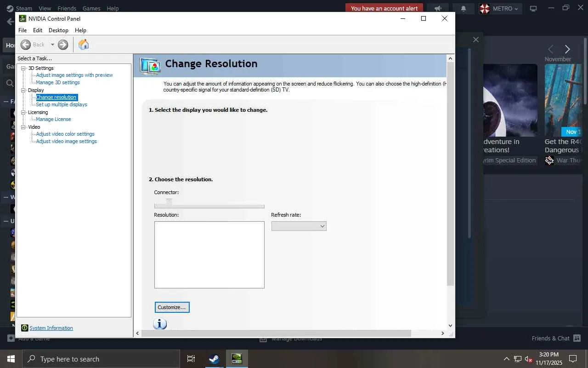
Task: Open the METRO account dropdown in Steam
Action: pyautogui.click(x=500, y=8)
